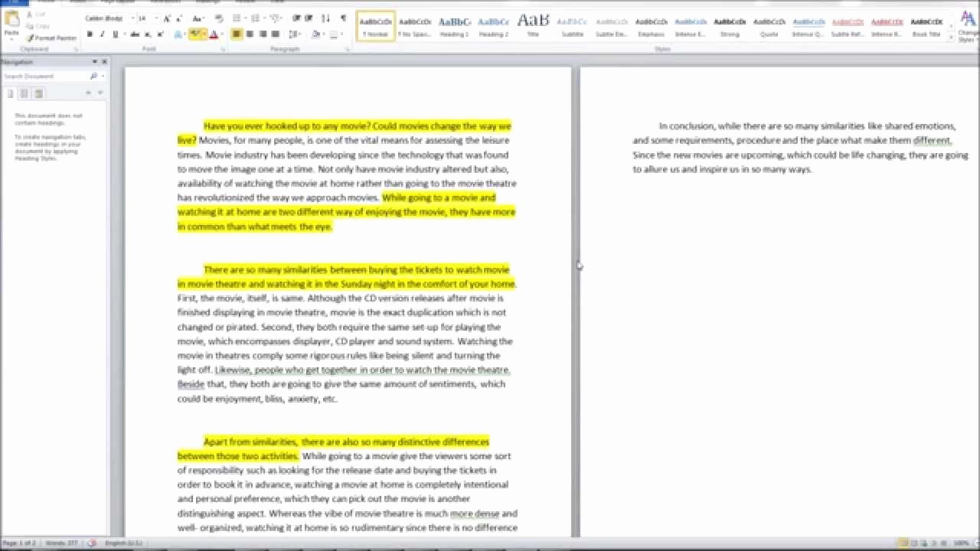Jump to next heading arrow in Navigation
980x551 pixels.
(x=100, y=93)
